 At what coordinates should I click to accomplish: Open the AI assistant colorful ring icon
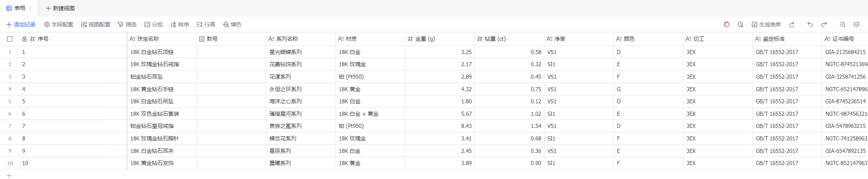[726, 25]
